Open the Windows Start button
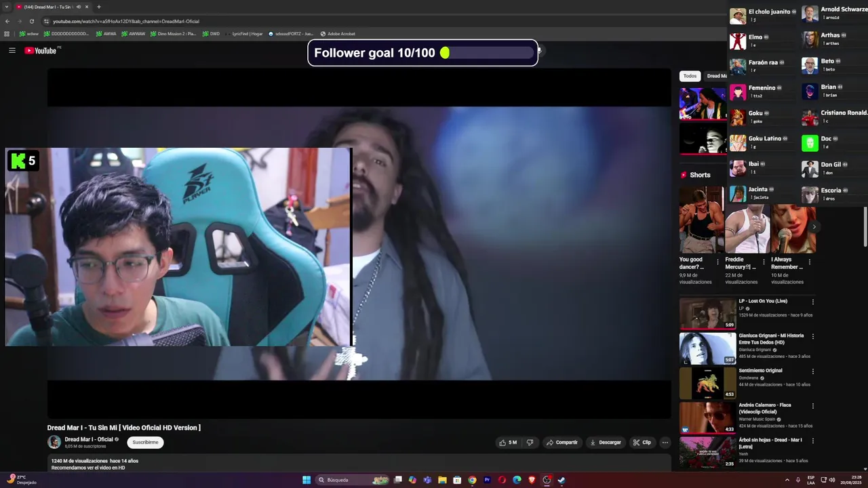This screenshot has height=488, width=868. pos(307,480)
